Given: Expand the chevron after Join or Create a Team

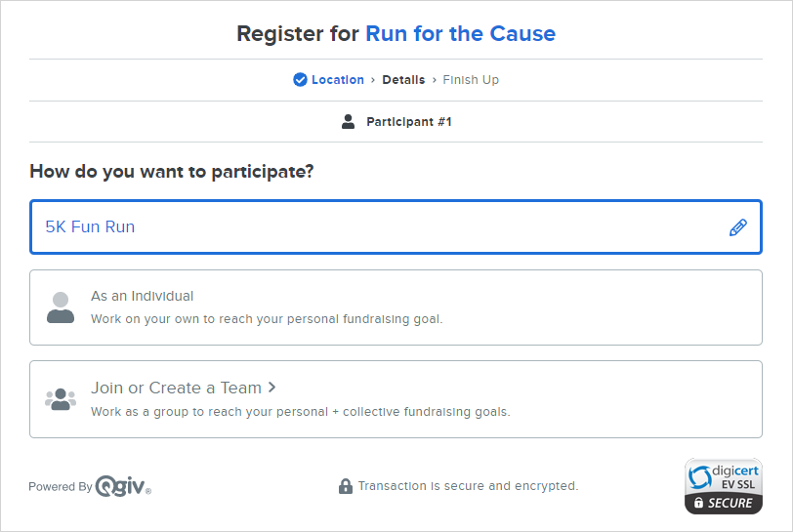Looking at the screenshot, I should [272, 388].
